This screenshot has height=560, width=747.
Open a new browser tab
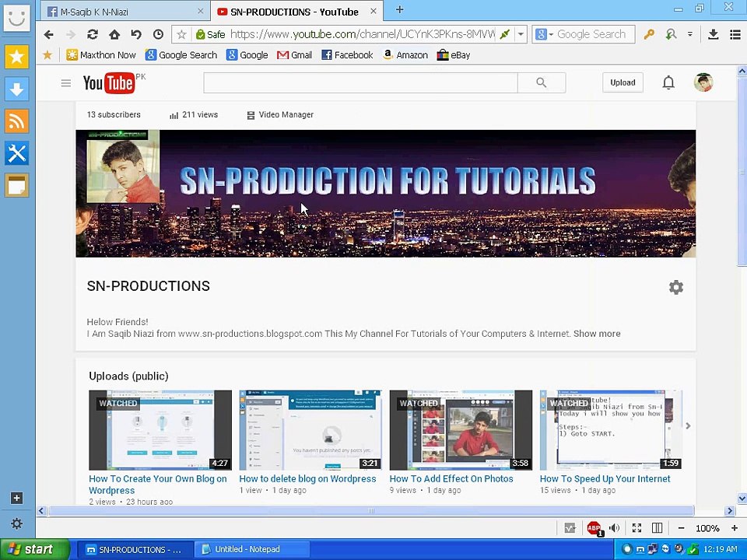pyautogui.click(x=399, y=10)
